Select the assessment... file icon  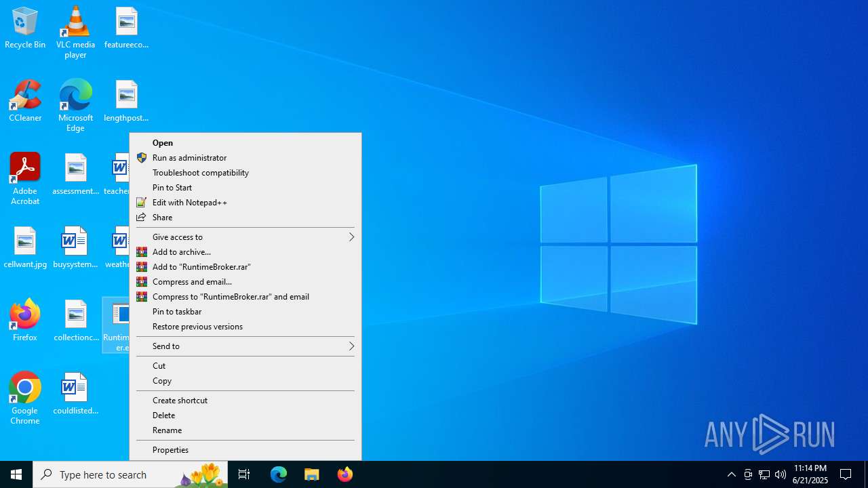pyautogui.click(x=75, y=175)
